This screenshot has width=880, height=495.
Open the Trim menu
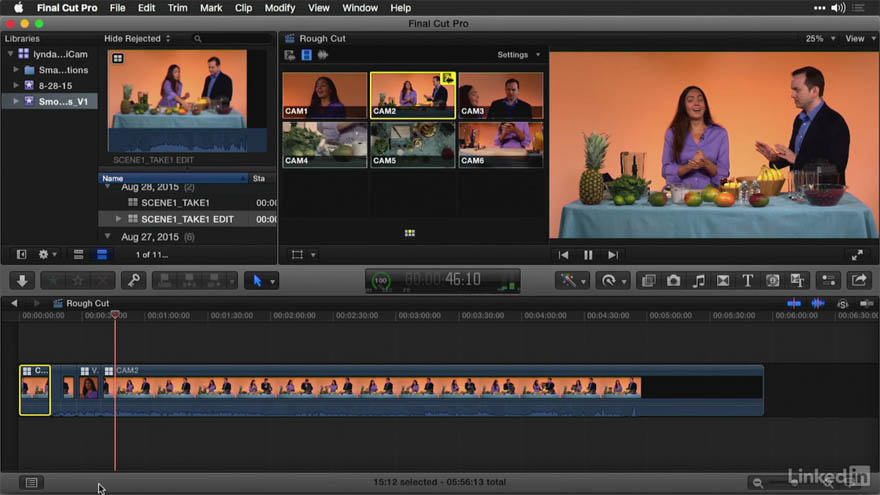click(x=177, y=8)
